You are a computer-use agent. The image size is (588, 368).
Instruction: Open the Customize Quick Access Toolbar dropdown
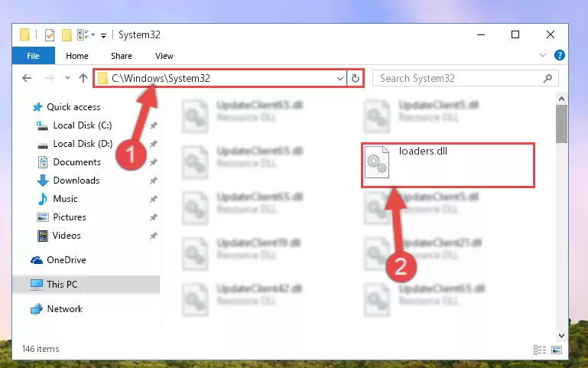click(103, 36)
